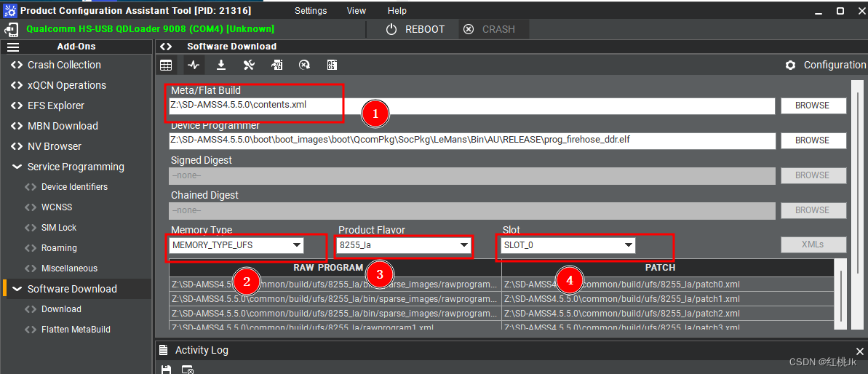
Task: Toggle the hamburger menu beside Add-Ons
Action: click(12, 47)
